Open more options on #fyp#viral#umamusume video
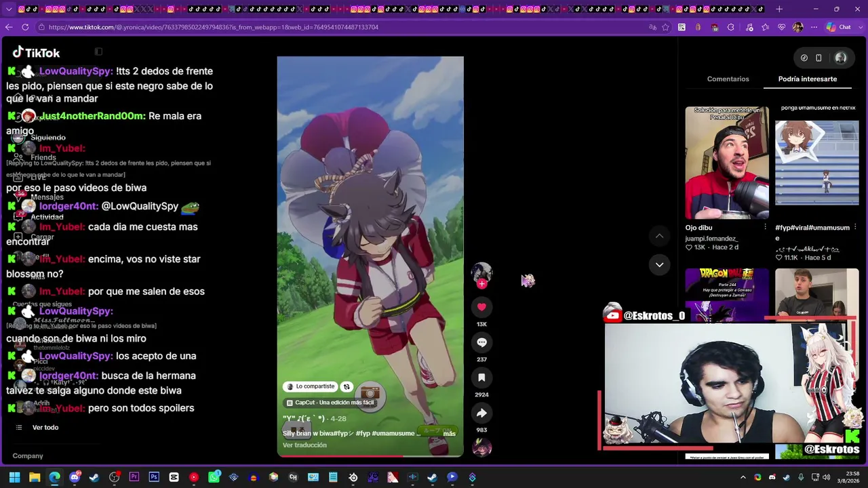 [854, 228]
